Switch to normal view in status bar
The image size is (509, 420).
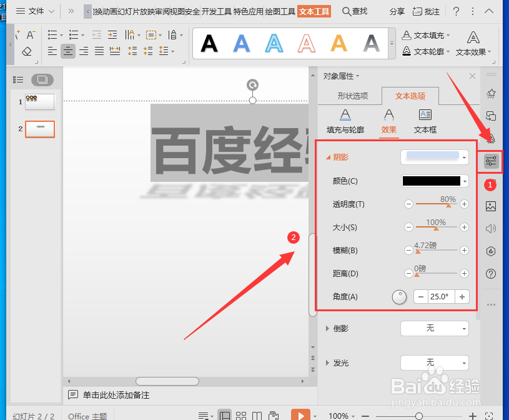coord(225,416)
